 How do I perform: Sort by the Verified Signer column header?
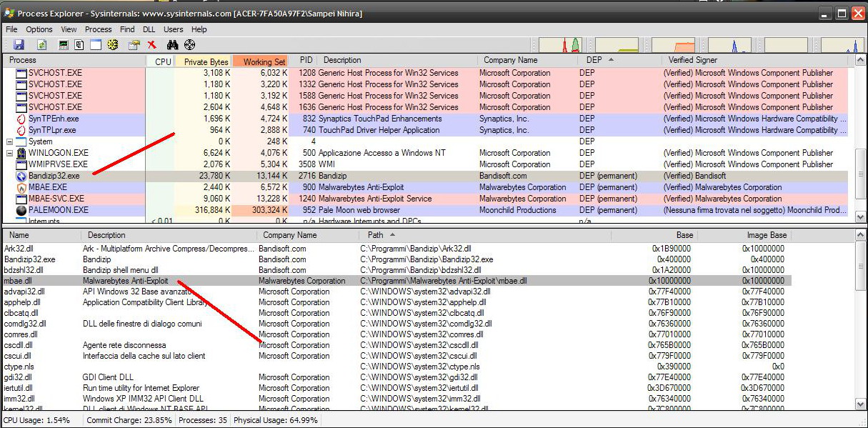(x=754, y=61)
